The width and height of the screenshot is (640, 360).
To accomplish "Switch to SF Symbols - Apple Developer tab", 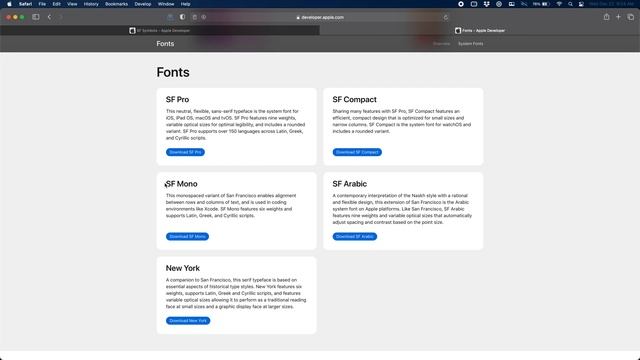I will coord(160,31).
